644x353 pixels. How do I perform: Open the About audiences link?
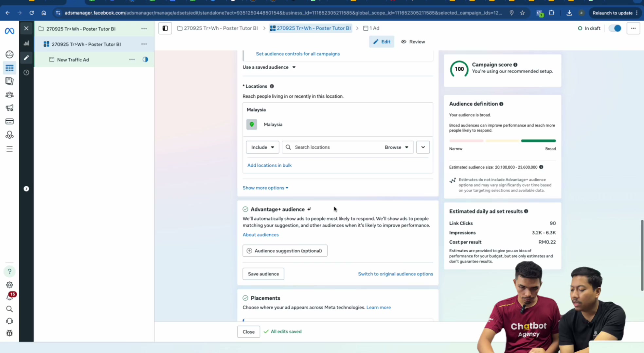click(x=260, y=235)
